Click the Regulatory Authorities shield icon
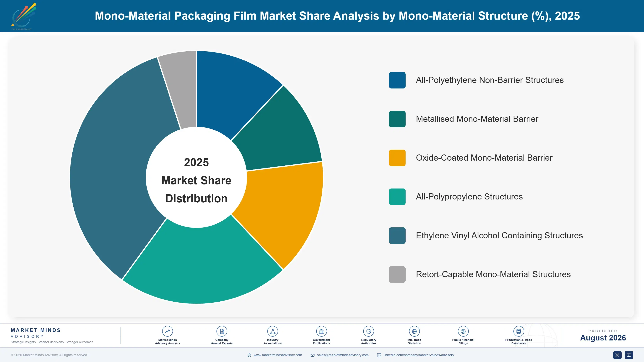 (x=368, y=331)
